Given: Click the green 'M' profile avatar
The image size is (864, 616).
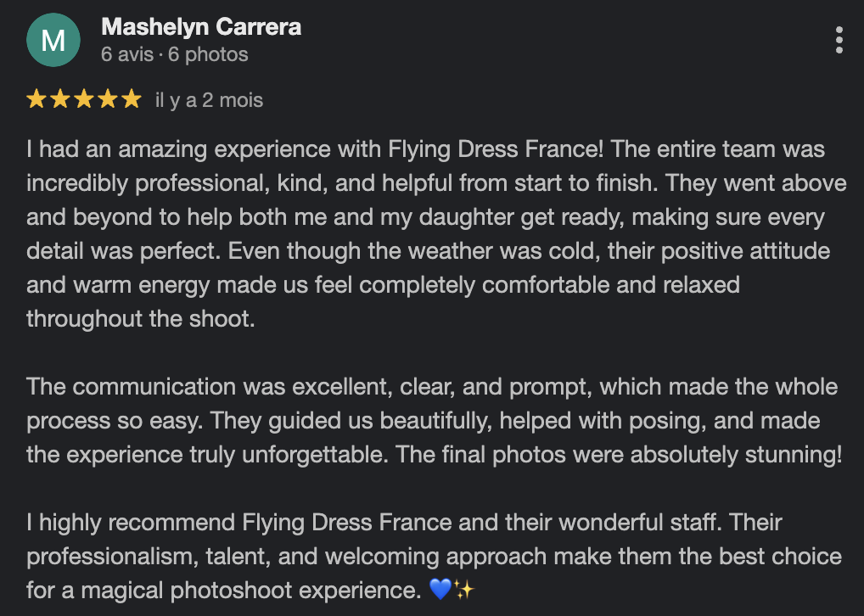Looking at the screenshot, I should [x=53, y=40].
